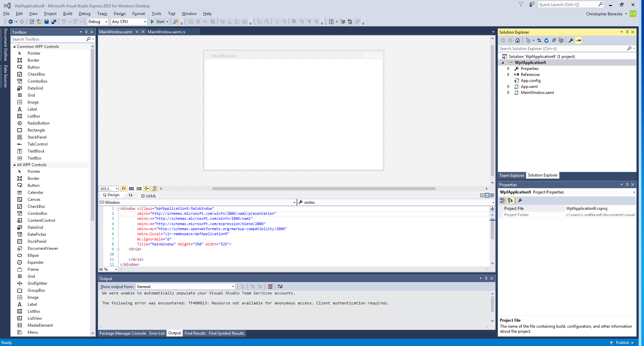Toggle the effects fx button in designer
Screen dimensions: 644x346
coord(124,188)
